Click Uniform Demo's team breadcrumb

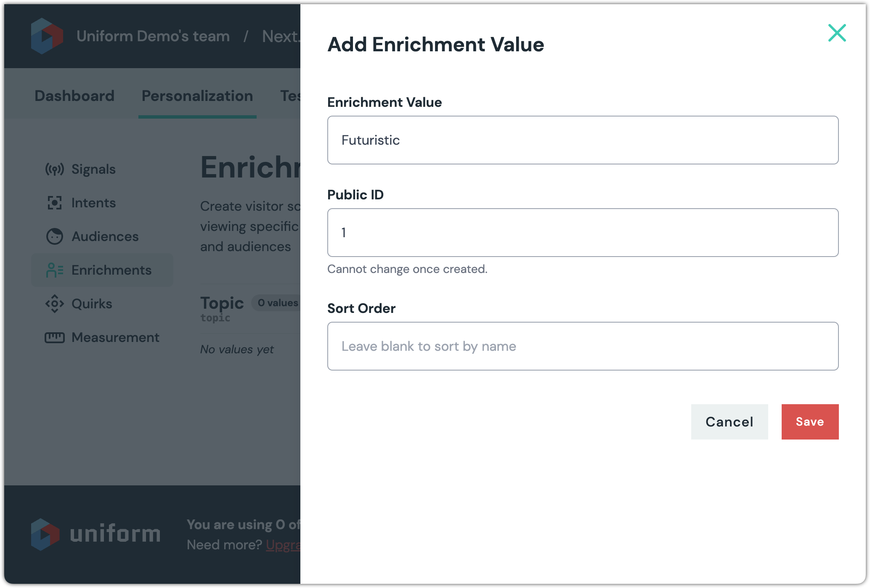click(x=153, y=36)
